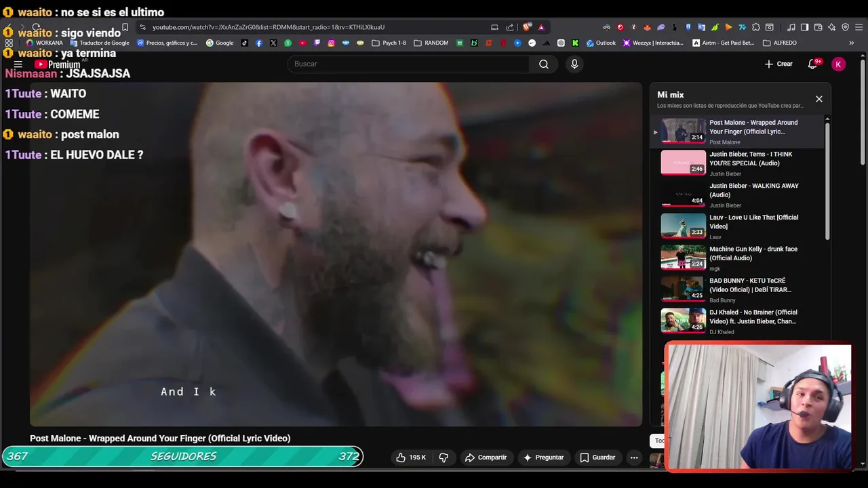
Task: Expand the RANDOM bookmark folder
Action: coord(431,43)
